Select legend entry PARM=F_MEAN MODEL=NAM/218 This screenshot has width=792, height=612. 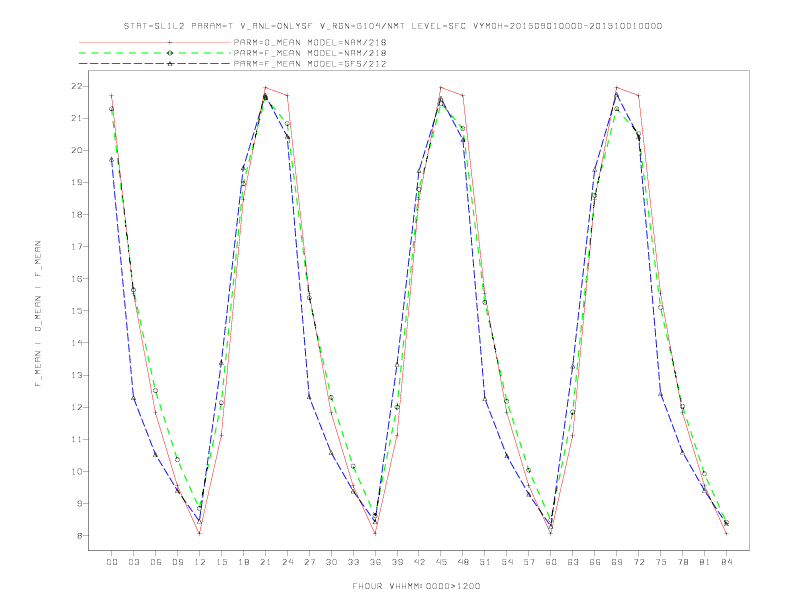(x=310, y=53)
